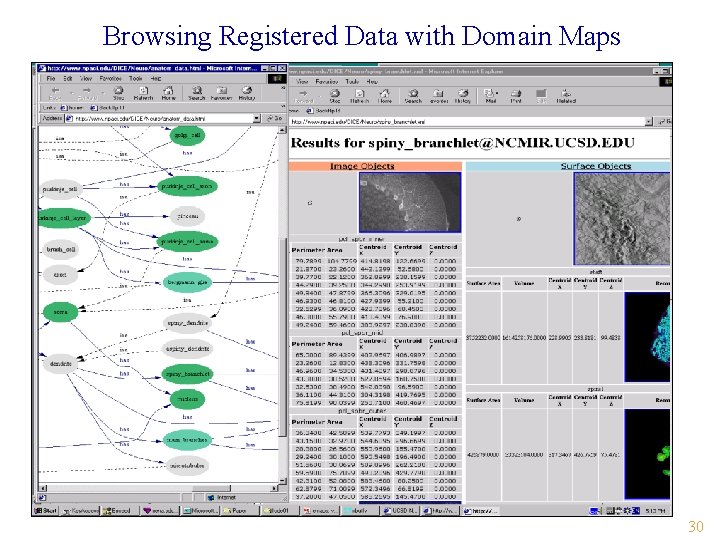The width and height of the screenshot is (720, 540).
Task: Open History icon in right browser toolbar
Action: (x=463, y=96)
